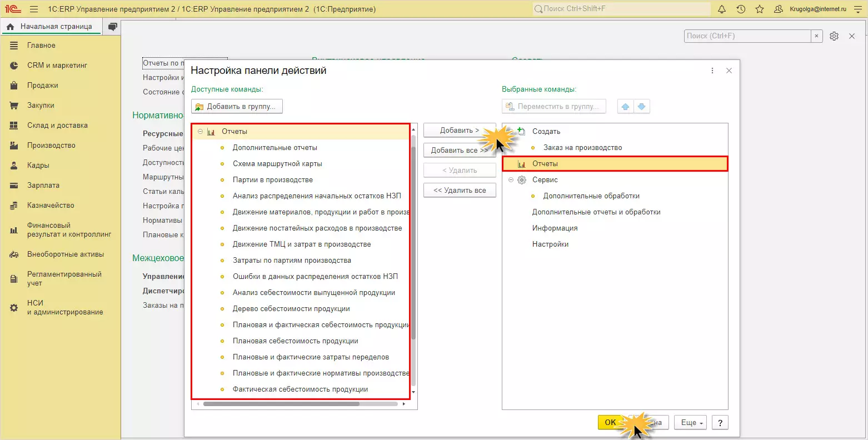The height and width of the screenshot is (440, 868).
Task: Open the Закупки section
Action: tap(41, 106)
